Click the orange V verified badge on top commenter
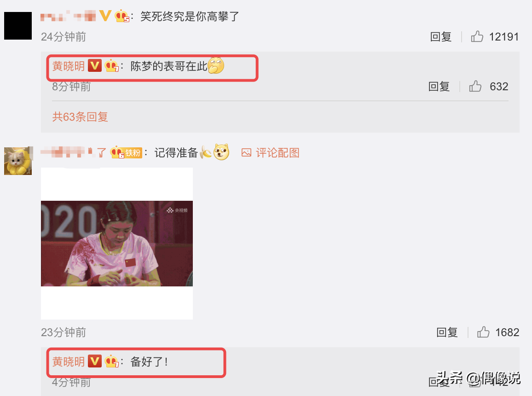This screenshot has width=532, height=396. (x=105, y=16)
